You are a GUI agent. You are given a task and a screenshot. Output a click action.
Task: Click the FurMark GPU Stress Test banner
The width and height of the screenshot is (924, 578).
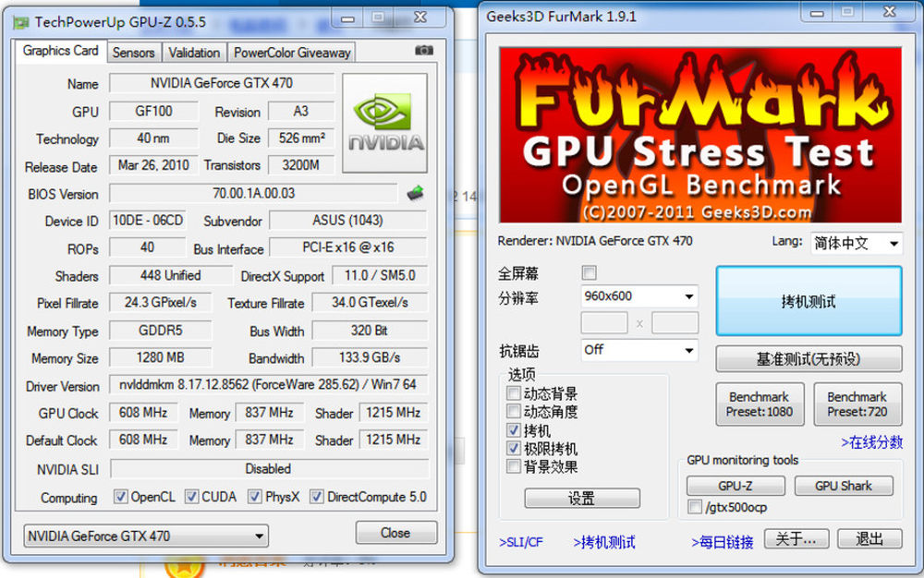pyautogui.click(x=700, y=135)
